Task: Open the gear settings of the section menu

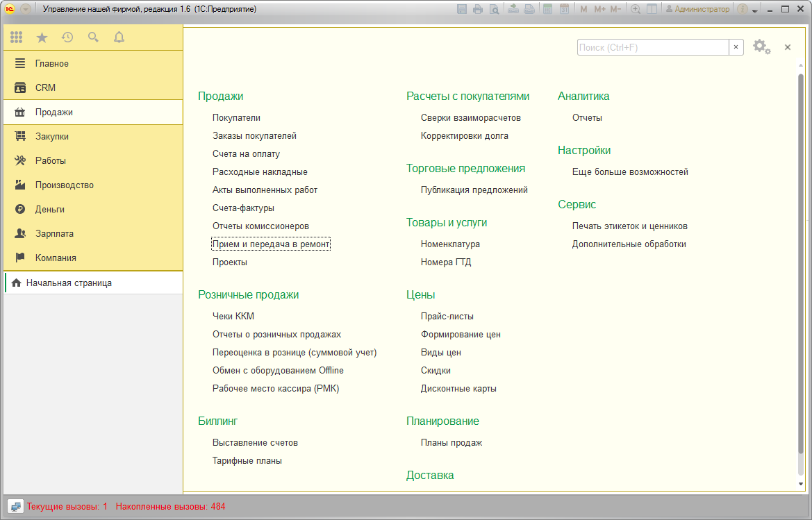Action: pos(761,47)
